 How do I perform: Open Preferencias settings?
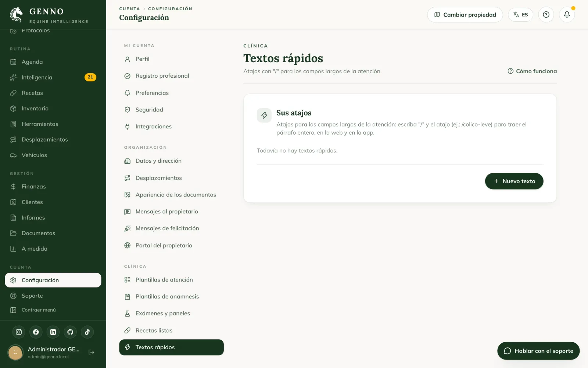171,93
